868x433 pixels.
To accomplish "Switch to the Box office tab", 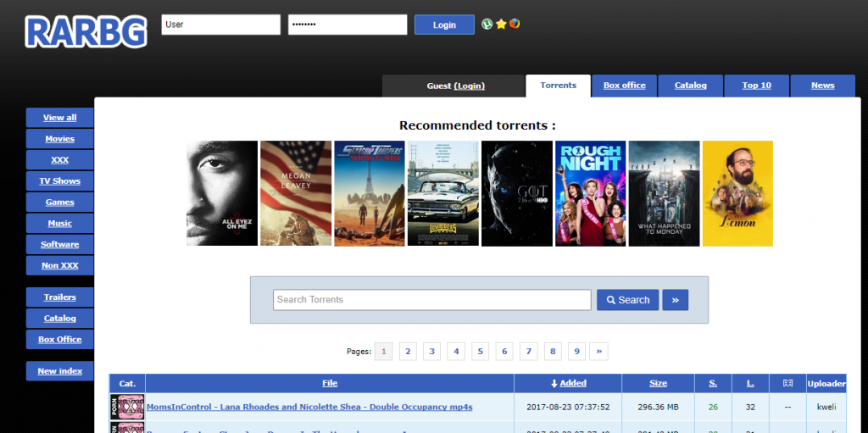I will (x=624, y=86).
